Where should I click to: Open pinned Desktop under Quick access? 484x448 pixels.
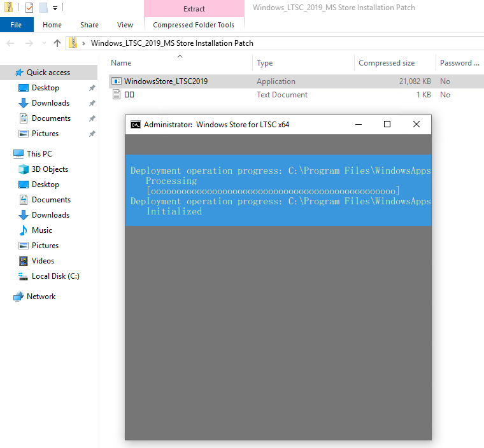[x=45, y=88]
